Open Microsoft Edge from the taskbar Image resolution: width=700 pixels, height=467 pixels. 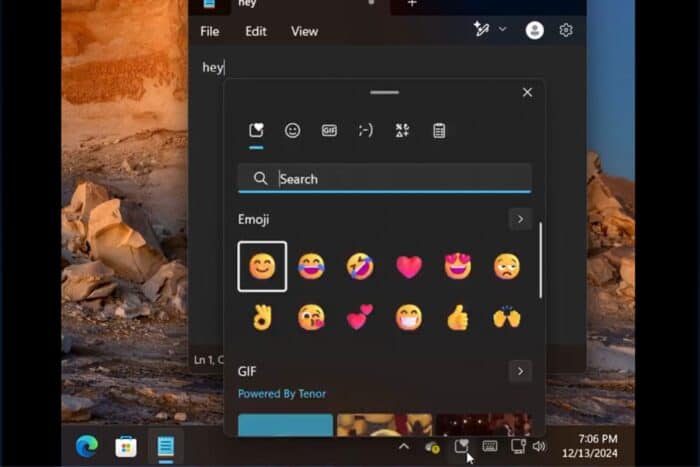click(87, 446)
